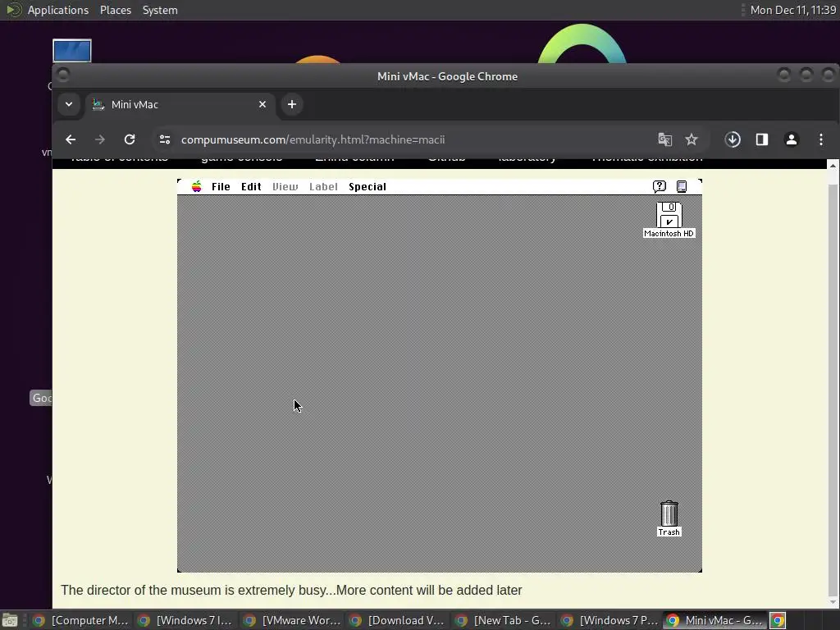This screenshot has width=840, height=630.
Task: Open the Applications menu in top panel
Action: [x=58, y=10]
